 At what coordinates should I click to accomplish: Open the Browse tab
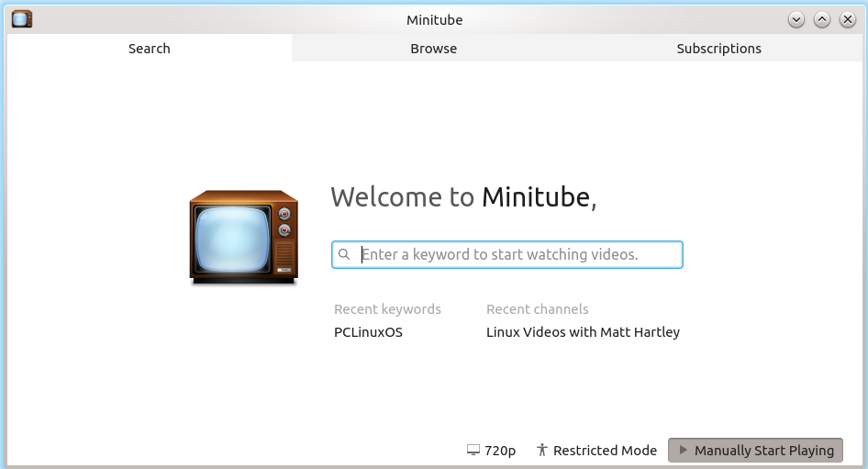(x=434, y=48)
